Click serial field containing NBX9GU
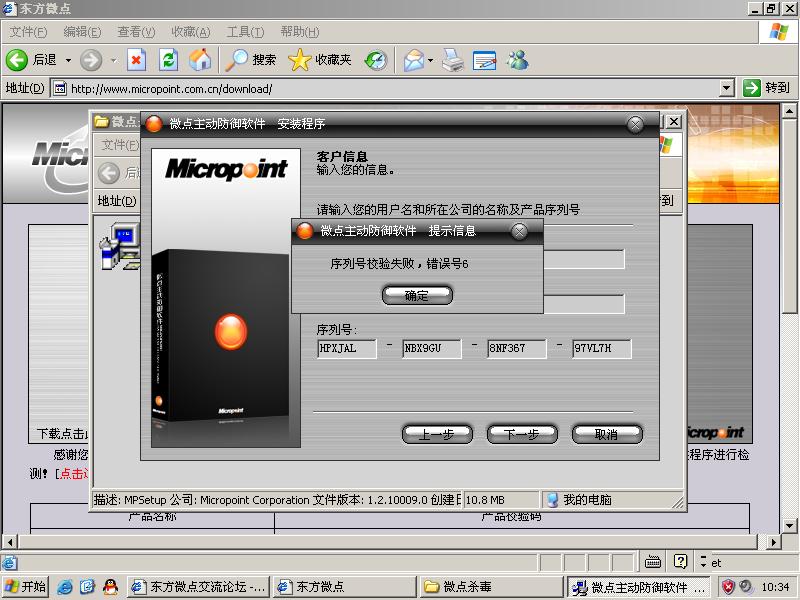The height and width of the screenshot is (600, 800). pos(432,348)
